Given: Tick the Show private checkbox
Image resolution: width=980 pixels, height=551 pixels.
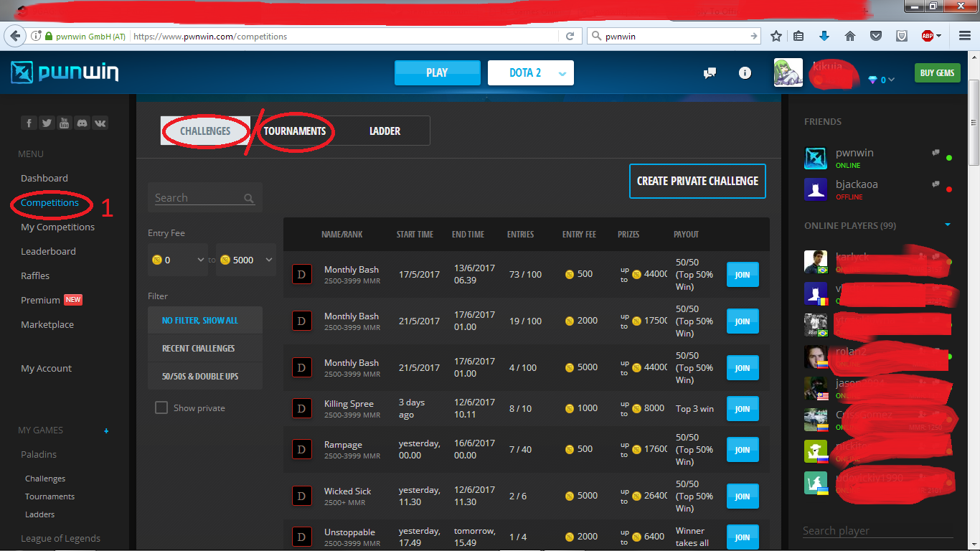Looking at the screenshot, I should 161,408.
